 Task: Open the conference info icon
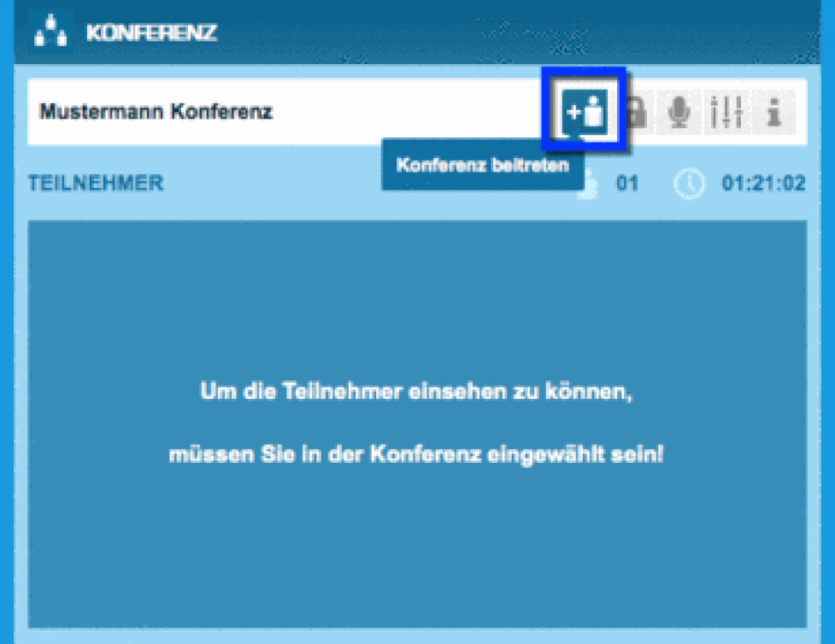click(x=773, y=112)
